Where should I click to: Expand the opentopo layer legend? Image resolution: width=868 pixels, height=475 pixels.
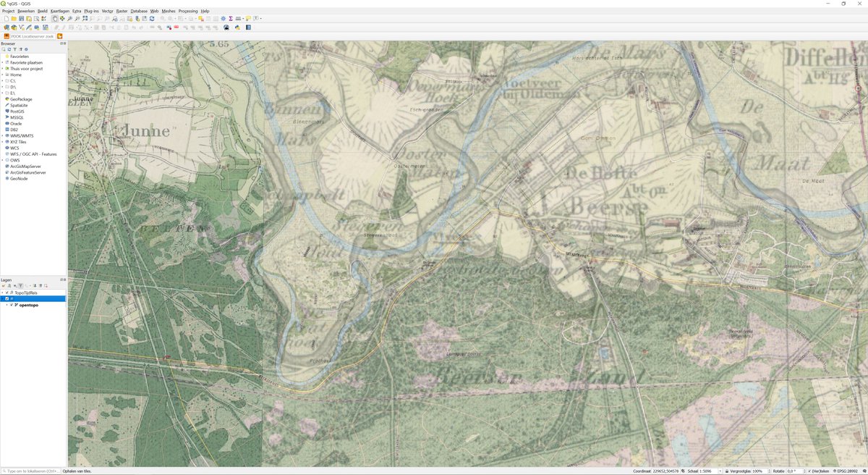(7, 305)
